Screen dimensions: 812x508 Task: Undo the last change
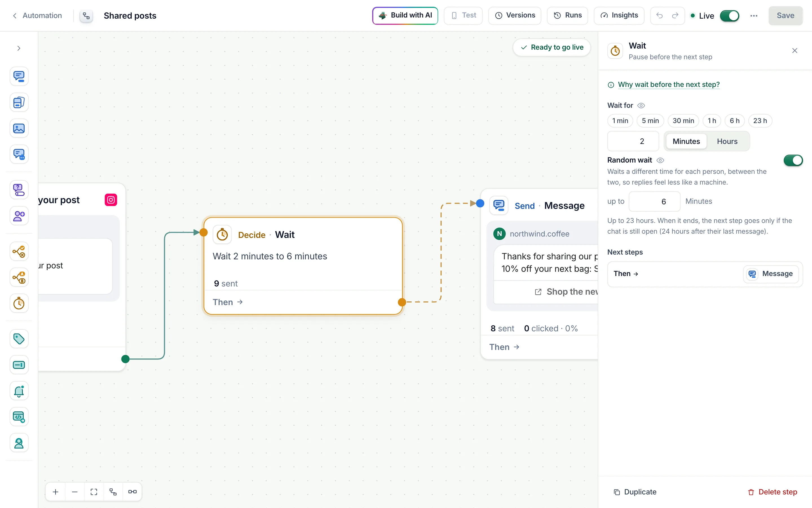point(659,16)
